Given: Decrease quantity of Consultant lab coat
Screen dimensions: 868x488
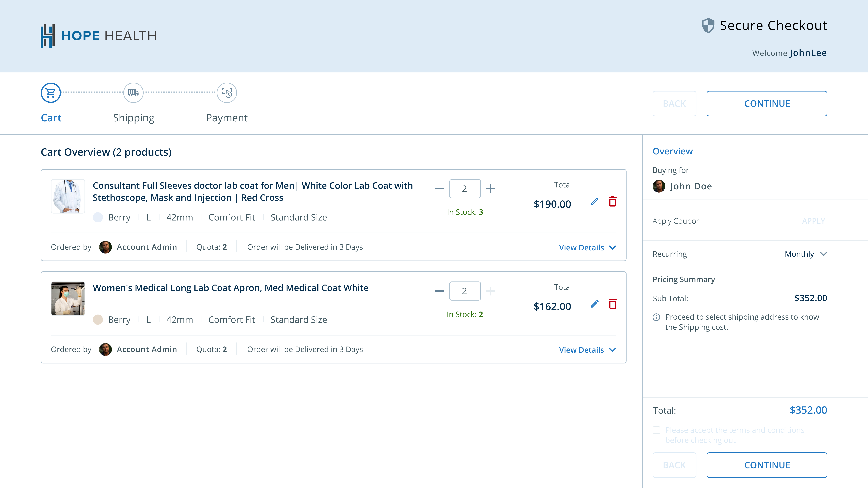Looking at the screenshot, I should pyautogui.click(x=439, y=189).
